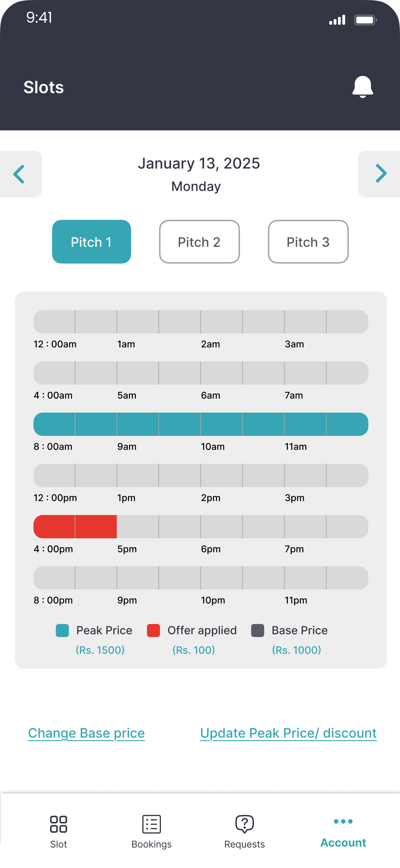Tap the gray Base Price legend swatch
Screen dimensions: 400x868
point(258,631)
